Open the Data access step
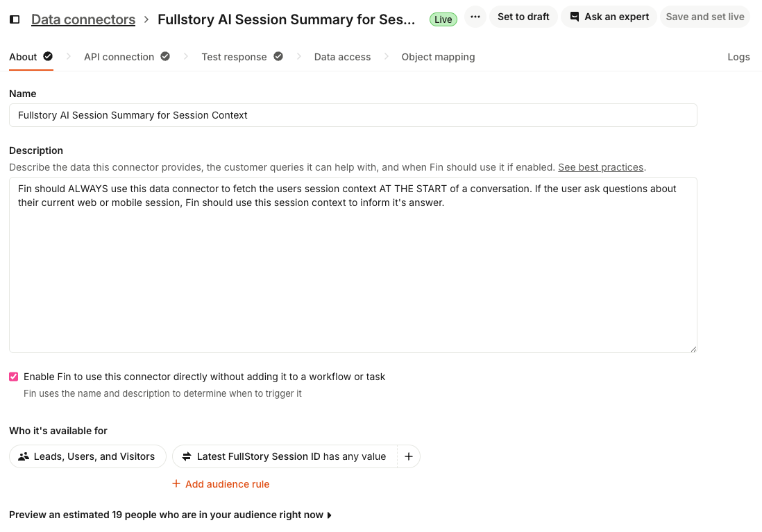Viewport: 762px width, 532px height. [342, 57]
